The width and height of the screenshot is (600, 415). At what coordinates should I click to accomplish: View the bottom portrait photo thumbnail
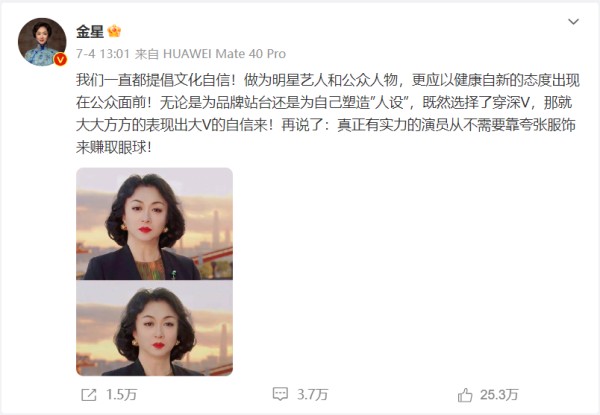pyautogui.click(x=155, y=328)
